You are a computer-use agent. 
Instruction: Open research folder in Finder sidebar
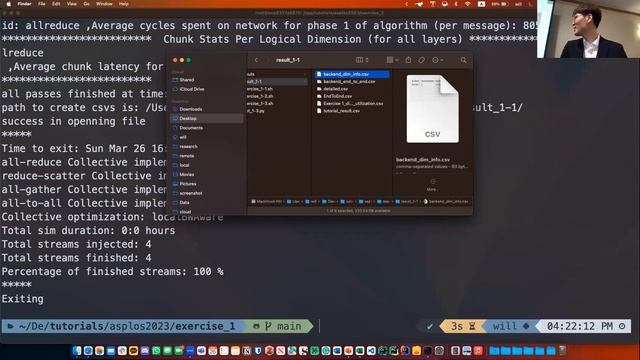coord(188,147)
